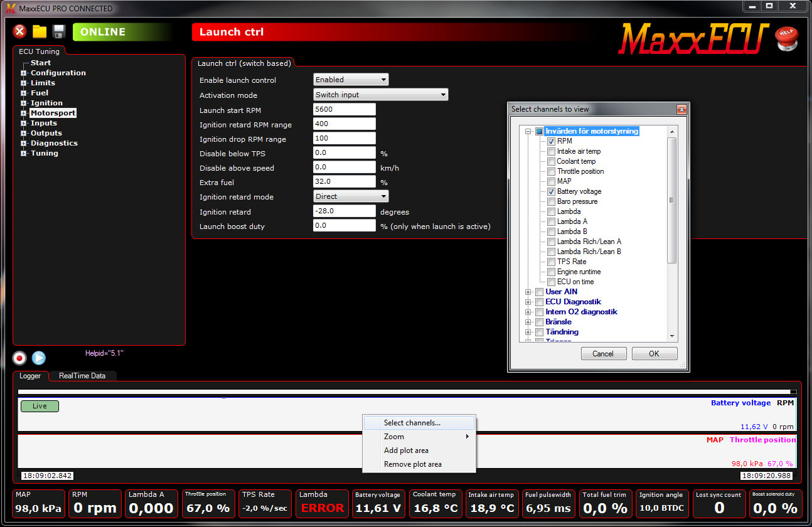
Task: Expand the Fuel tree node
Action: coord(24,93)
